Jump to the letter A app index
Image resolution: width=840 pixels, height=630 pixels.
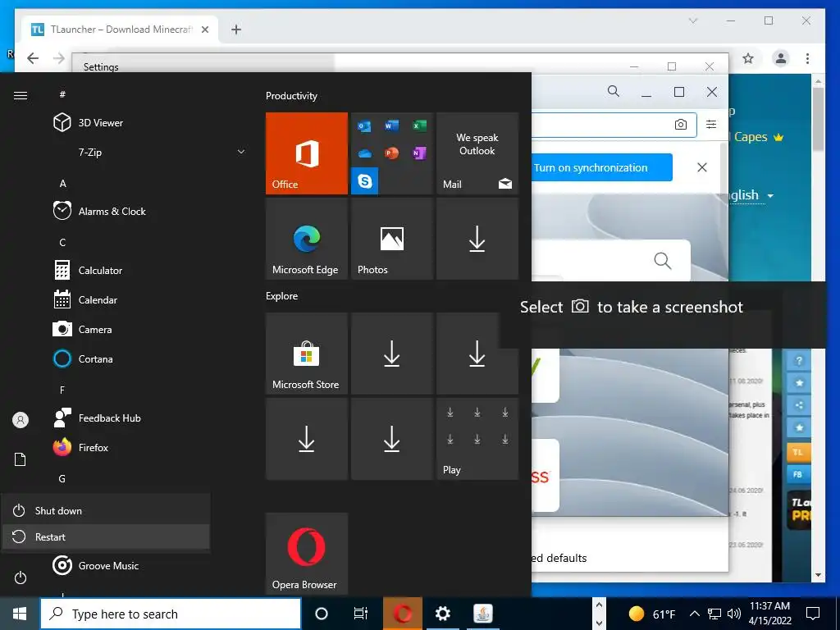62,184
